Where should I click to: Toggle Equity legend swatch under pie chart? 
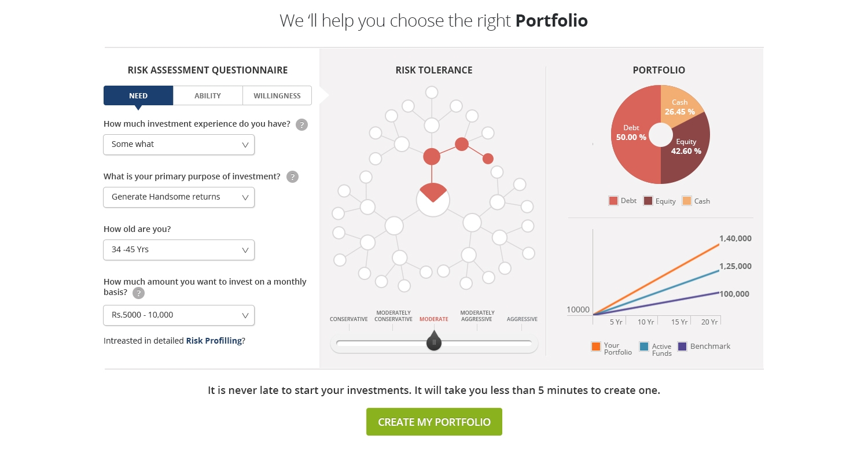[648, 201]
